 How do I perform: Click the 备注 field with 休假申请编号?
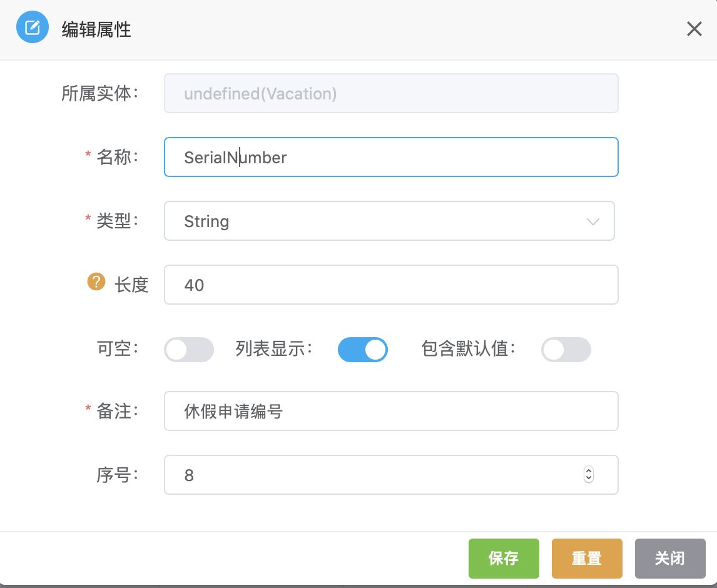[390, 411]
